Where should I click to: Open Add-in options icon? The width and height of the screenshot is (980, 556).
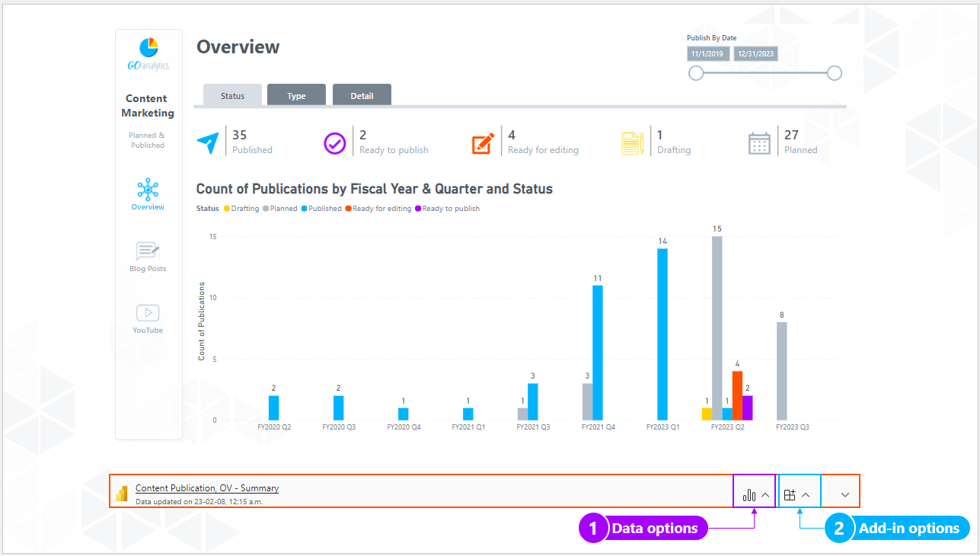(x=790, y=495)
